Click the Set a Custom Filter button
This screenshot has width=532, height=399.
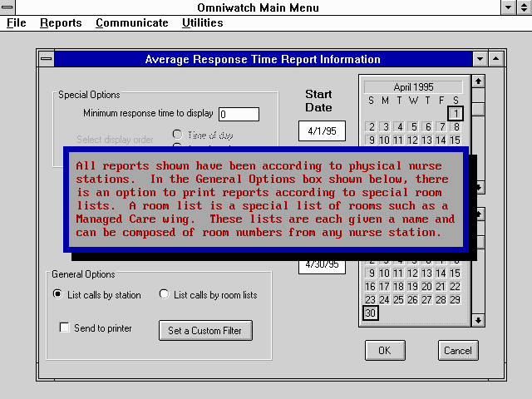pos(205,330)
